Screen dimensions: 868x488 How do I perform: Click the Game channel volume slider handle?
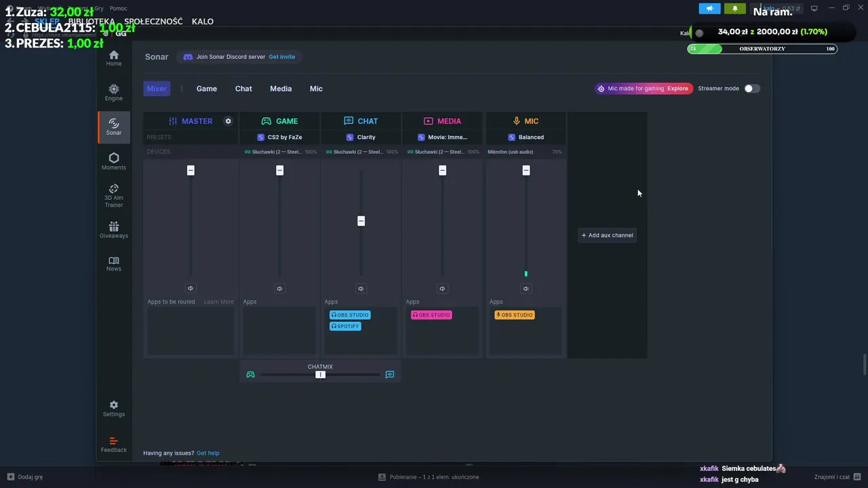click(279, 170)
